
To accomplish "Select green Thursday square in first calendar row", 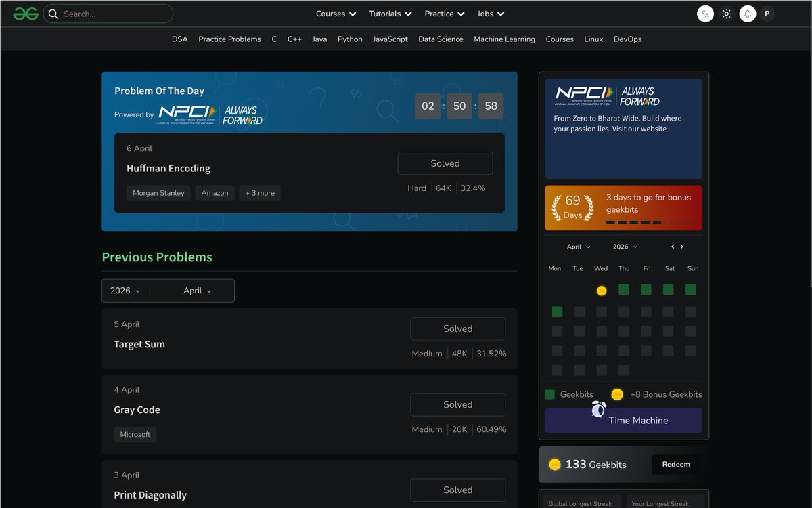I will pos(624,289).
